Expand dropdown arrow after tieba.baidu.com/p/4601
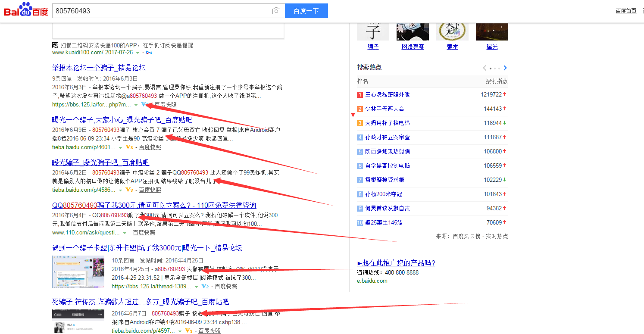The image size is (644, 334). 120,147
